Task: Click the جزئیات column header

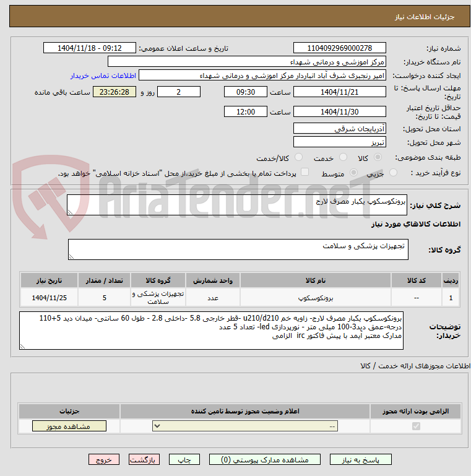Action: coord(69,411)
